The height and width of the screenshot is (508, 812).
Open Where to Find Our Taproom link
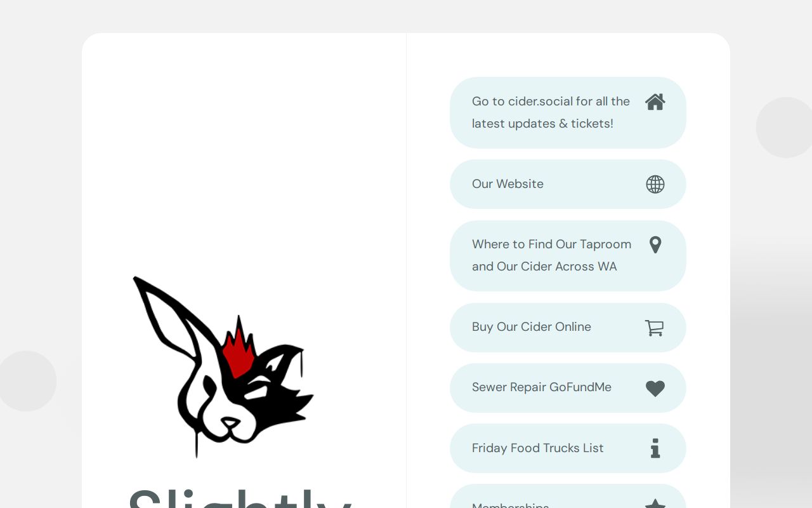click(568, 255)
